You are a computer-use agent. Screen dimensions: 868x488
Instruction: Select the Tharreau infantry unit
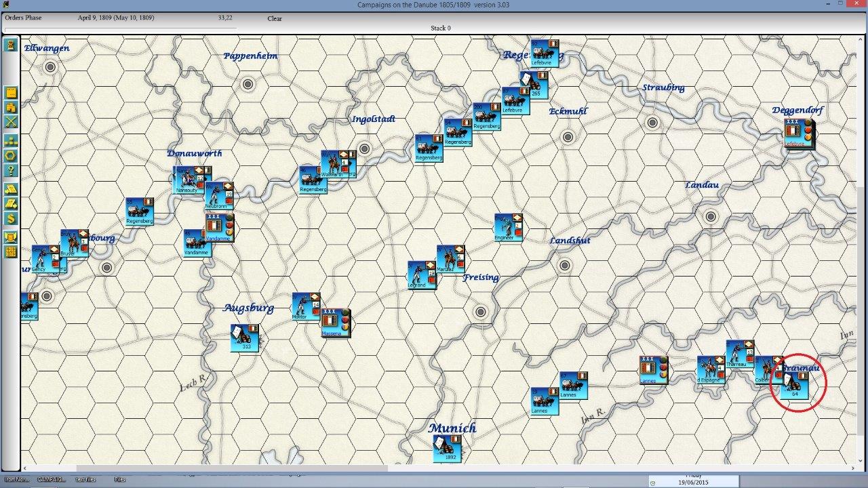pyautogui.click(x=739, y=354)
